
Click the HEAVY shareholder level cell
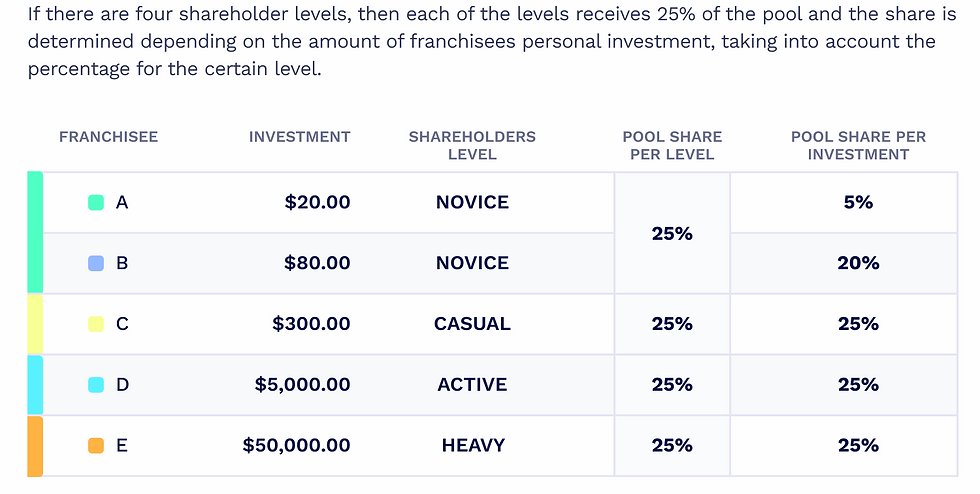pos(473,445)
